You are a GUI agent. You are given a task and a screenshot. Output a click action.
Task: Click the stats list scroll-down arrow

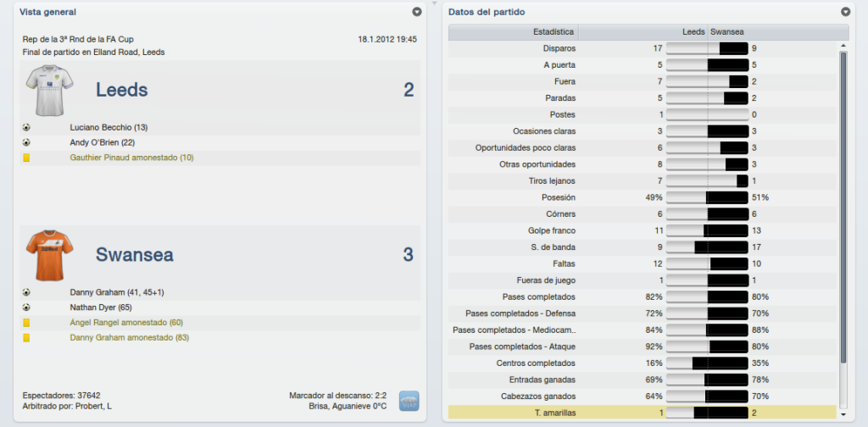(x=843, y=413)
